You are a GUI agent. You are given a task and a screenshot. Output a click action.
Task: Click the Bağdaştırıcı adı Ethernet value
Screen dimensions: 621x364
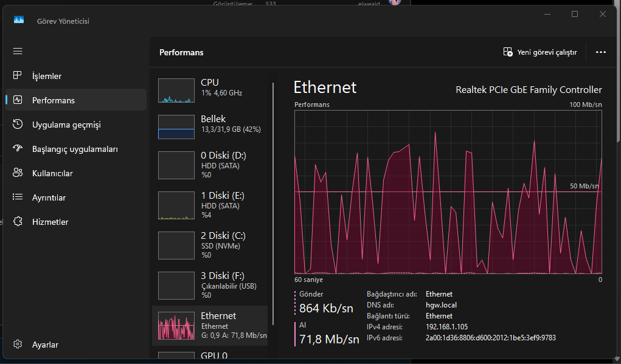pos(439,294)
